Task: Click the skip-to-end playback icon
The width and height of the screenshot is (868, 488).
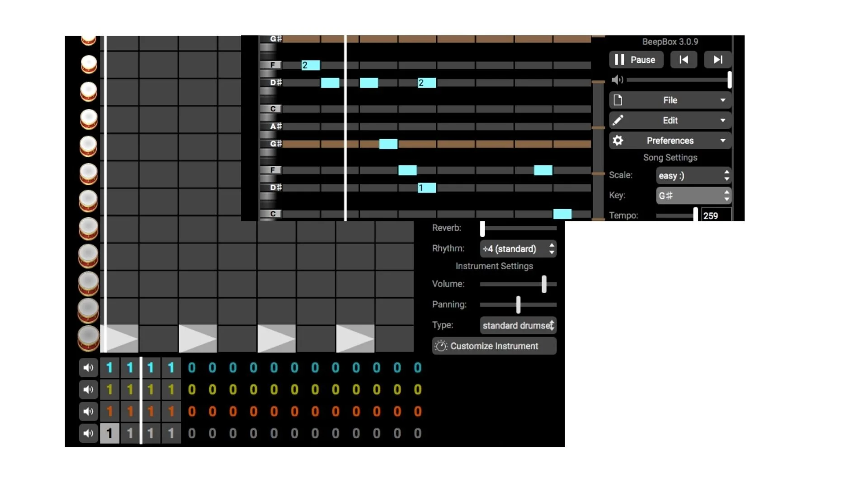Action: (717, 60)
